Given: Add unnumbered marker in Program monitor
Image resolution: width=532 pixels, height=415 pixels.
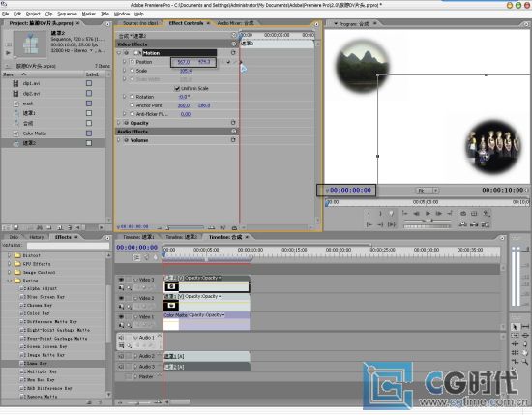Looking at the screenshot, I should pos(392,214).
